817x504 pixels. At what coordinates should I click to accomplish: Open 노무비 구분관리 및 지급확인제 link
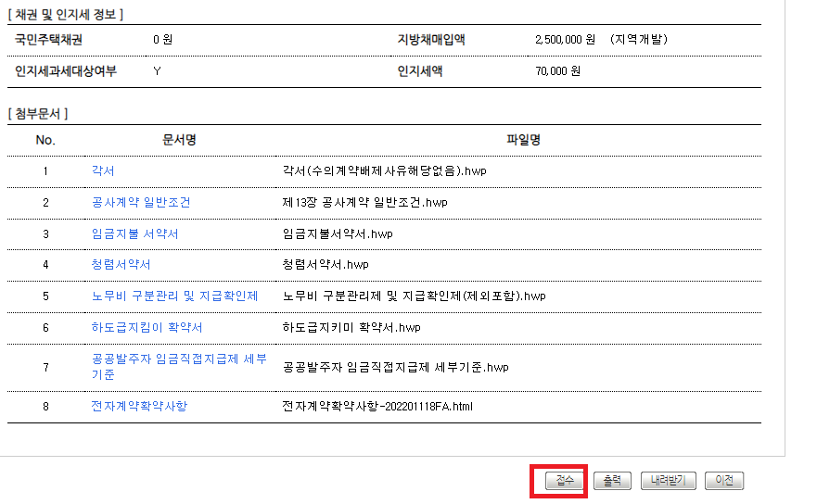point(174,296)
